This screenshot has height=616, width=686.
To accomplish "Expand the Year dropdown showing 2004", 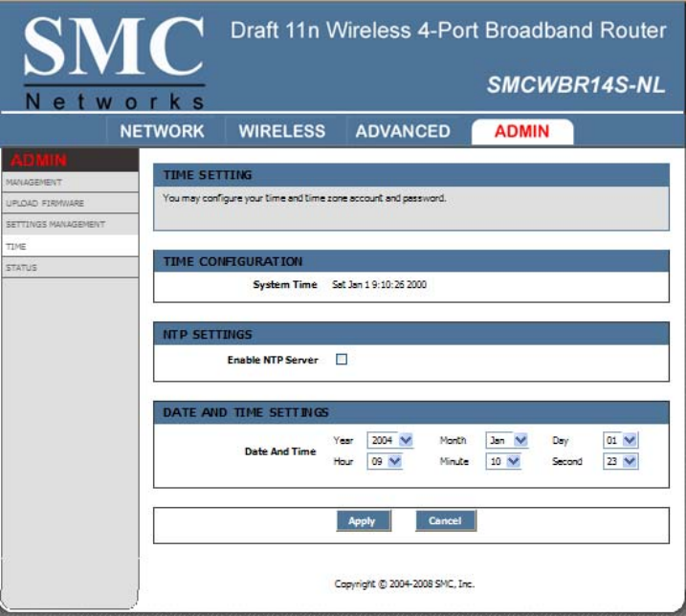I will coord(390,440).
